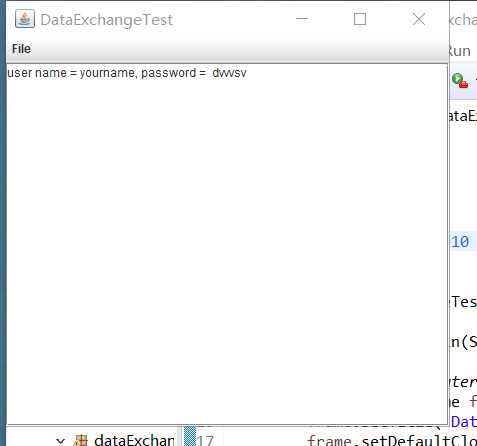Screen dimensions: 477x446
Task: Click the 'password = dvvvsv' text
Action: coord(194,73)
